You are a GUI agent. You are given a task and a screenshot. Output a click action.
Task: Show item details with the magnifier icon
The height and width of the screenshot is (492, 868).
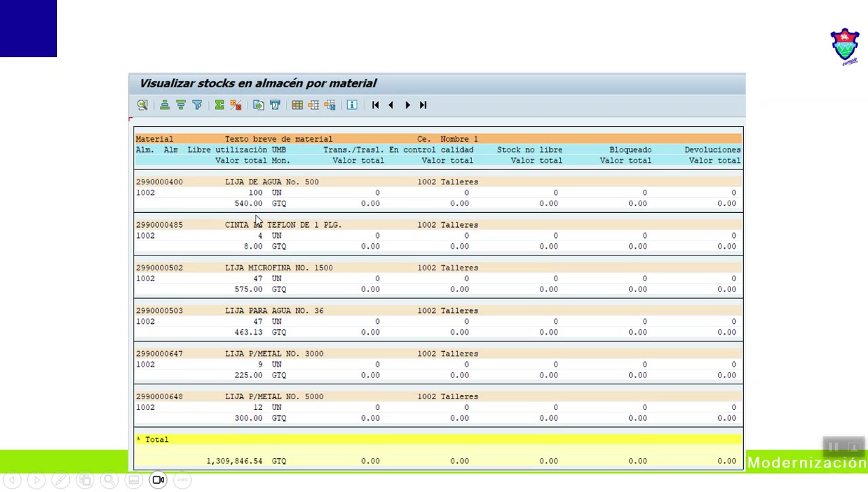[142, 104]
